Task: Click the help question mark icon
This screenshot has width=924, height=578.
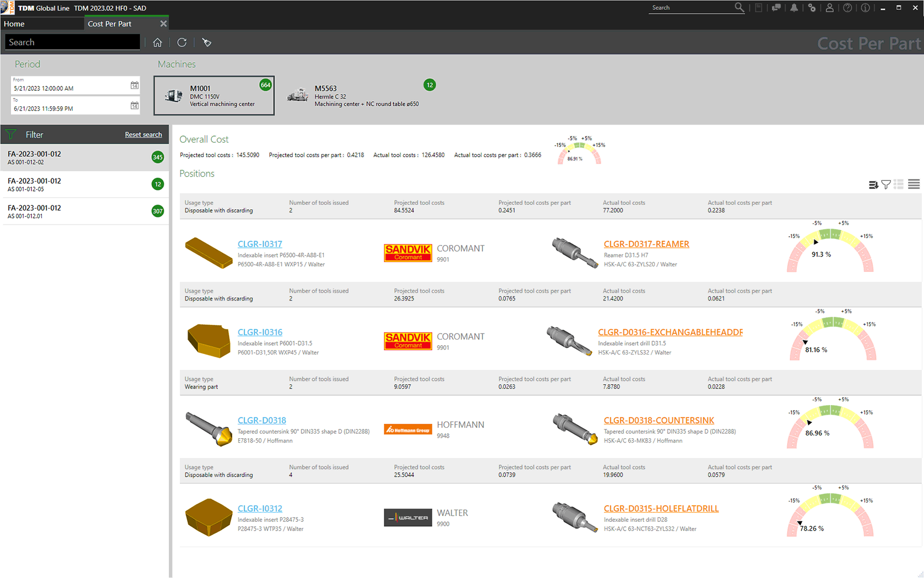Action: point(848,8)
